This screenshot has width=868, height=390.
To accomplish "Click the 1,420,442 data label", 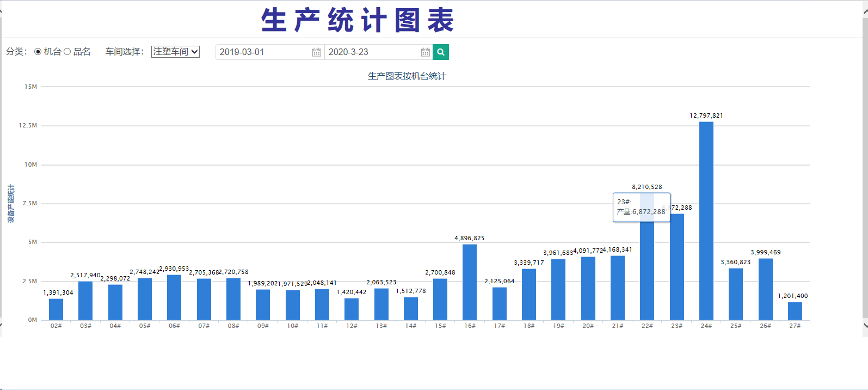I will click(x=352, y=292).
